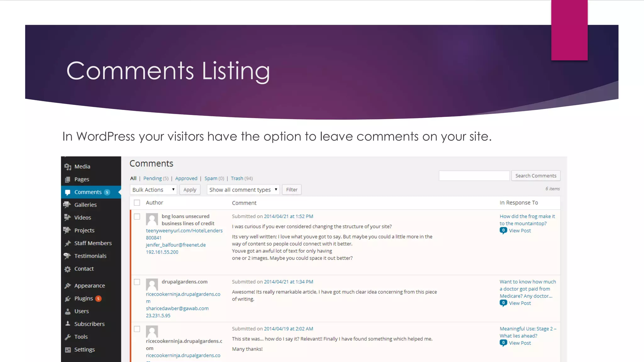Viewport: 644px width, 362px height.
Task: Click avatar of bng loans commenter
Action: [x=152, y=219]
